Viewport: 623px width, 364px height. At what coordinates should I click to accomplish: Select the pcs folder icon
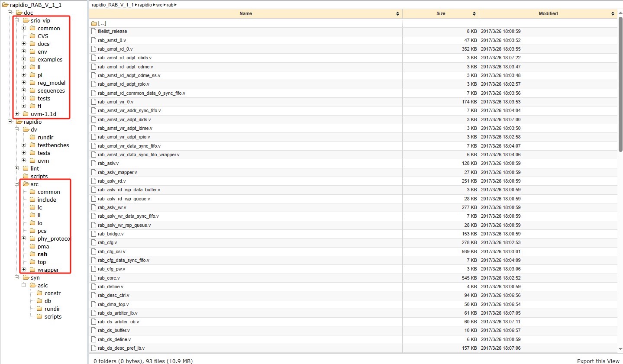(32, 231)
